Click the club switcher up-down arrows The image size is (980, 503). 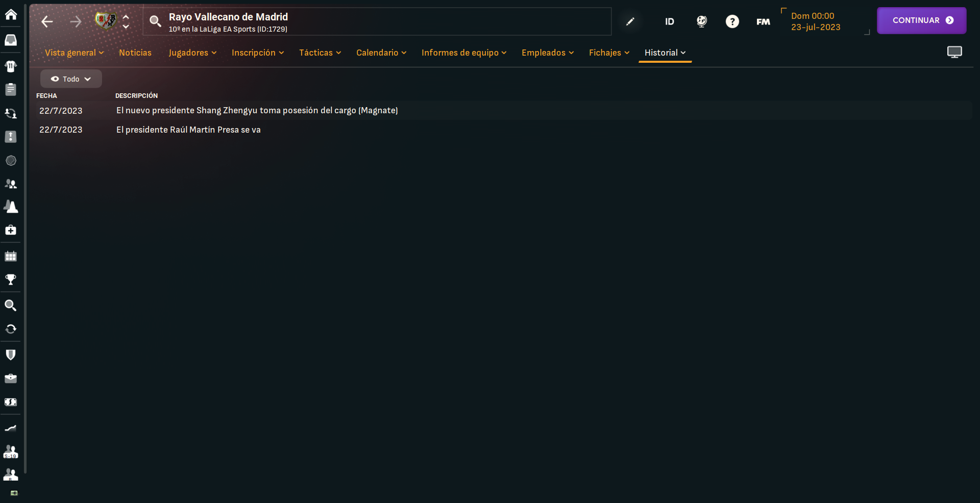pyautogui.click(x=126, y=21)
